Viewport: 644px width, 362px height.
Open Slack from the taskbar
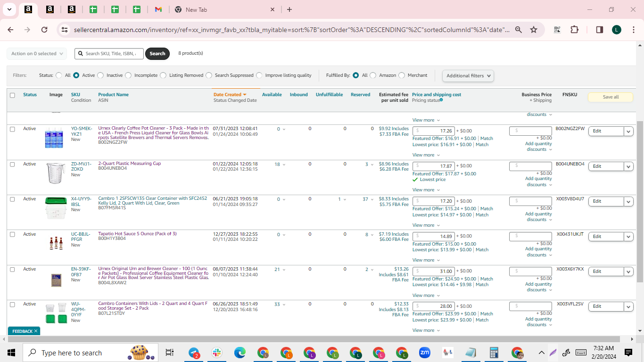(217, 353)
